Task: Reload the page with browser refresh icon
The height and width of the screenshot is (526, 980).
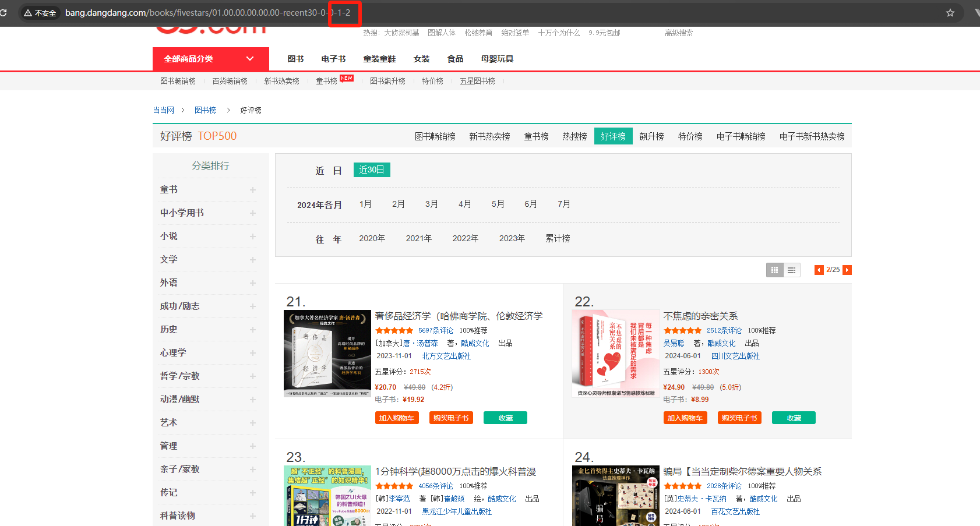Action: 3,12
